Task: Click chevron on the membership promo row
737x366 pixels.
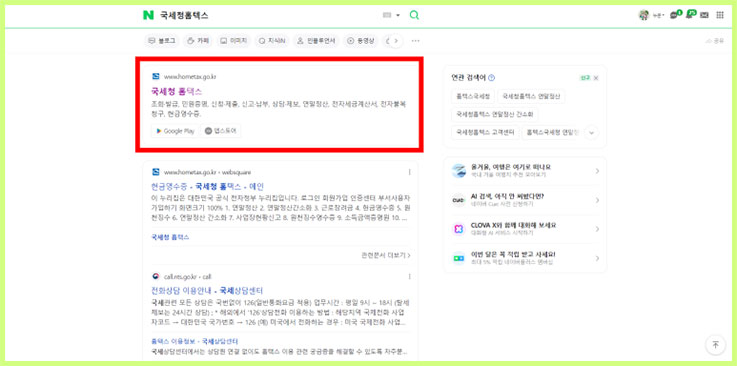Action: [597, 258]
